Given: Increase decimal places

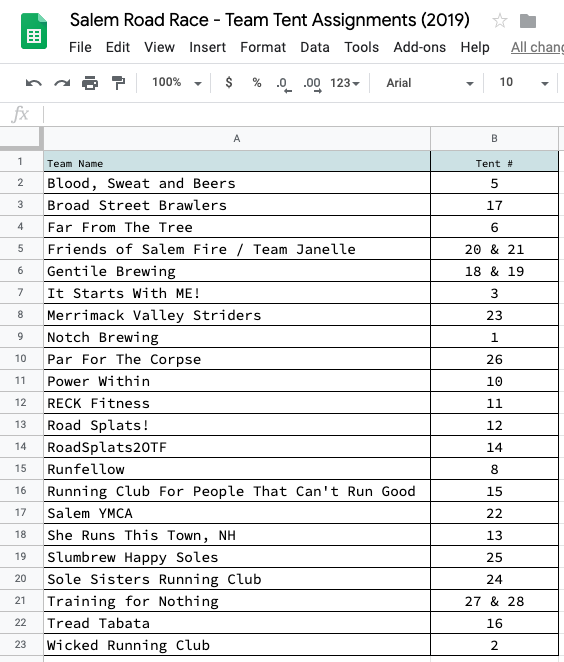Looking at the screenshot, I should [x=312, y=84].
